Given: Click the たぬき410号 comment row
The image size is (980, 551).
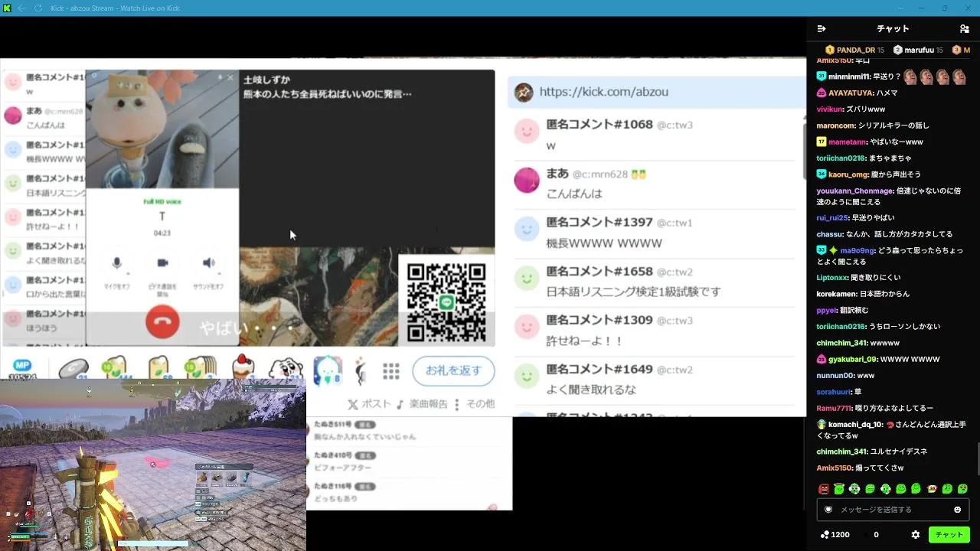Looking at the screenshot, I should 410,461.
